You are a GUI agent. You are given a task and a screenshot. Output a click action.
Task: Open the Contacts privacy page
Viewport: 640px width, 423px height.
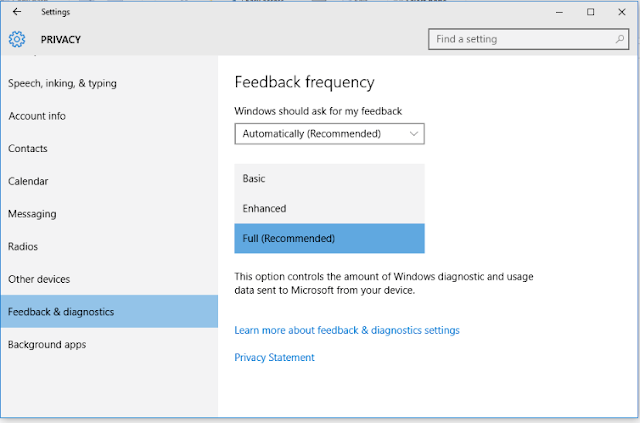point(28,149)
